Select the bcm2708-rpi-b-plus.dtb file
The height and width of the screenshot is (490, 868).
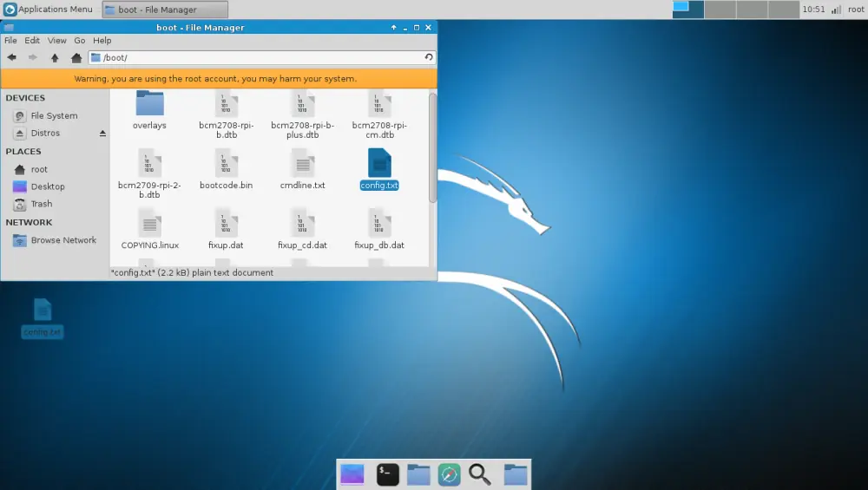click(302, 115)
